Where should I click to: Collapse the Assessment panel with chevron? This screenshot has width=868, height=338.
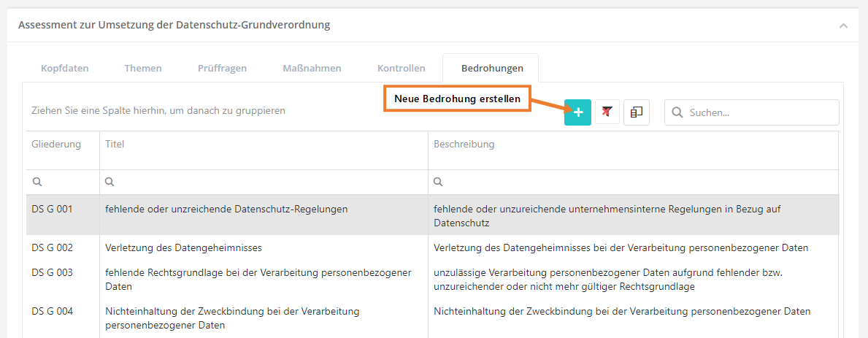coord(843,26)
